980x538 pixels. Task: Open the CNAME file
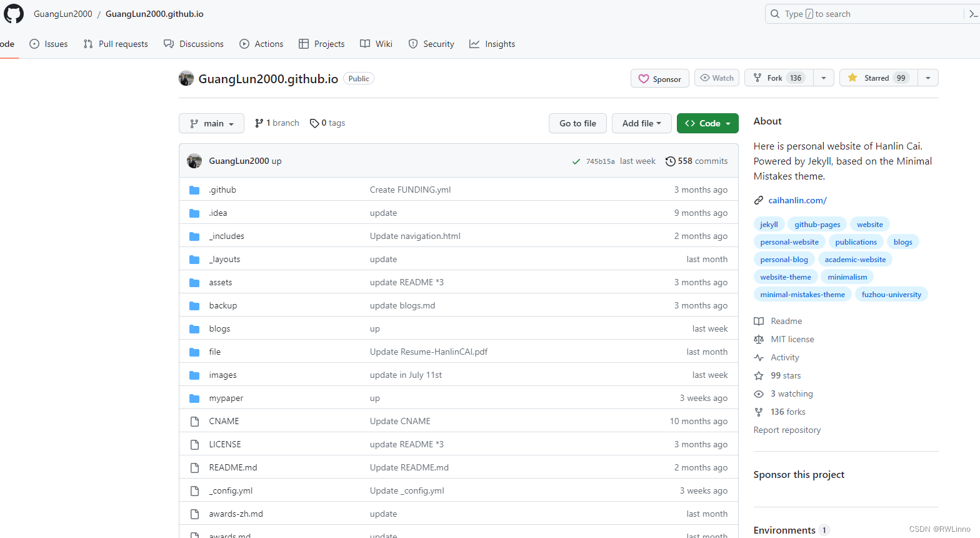click(224, 421)
